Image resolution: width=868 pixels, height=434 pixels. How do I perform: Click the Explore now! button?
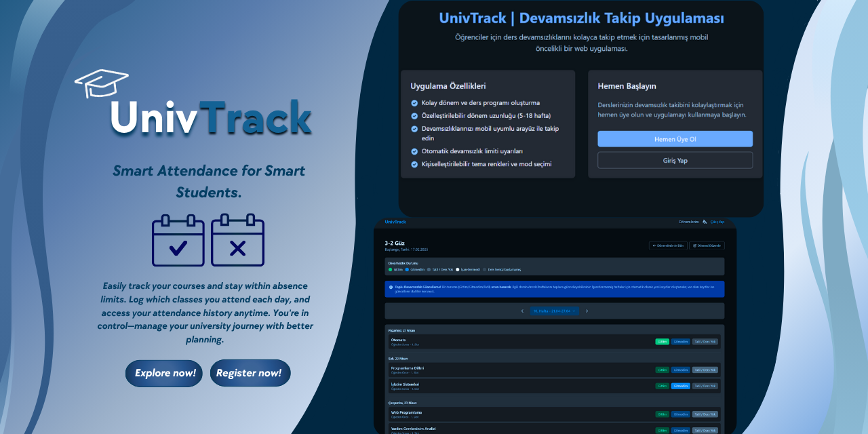coord(164,373)
